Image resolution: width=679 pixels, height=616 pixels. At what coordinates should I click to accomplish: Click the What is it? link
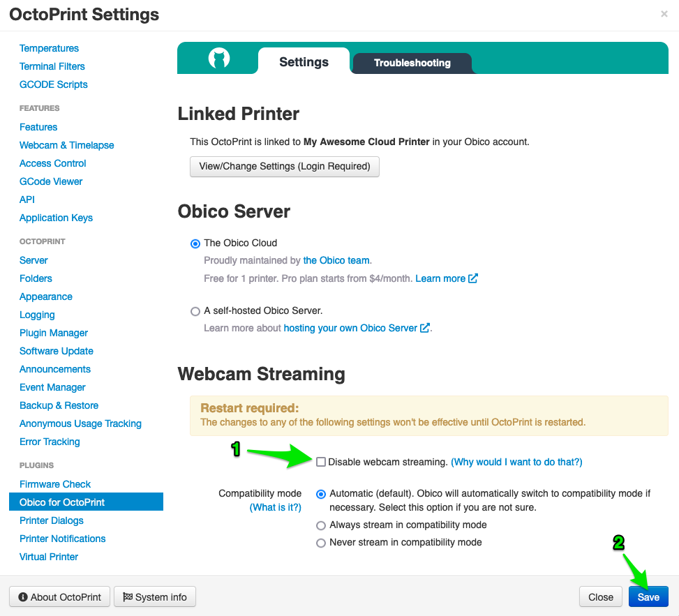point(276,507)
